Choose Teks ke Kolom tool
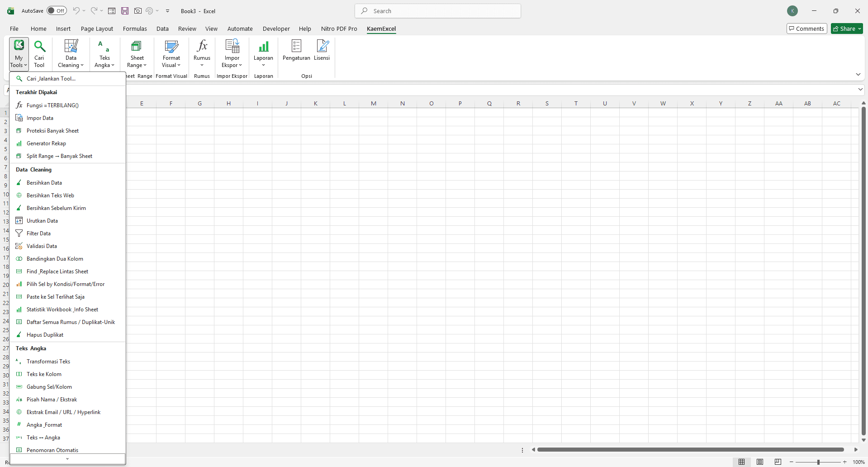Image resolution: width=868 pixels, height=467 pixels. click(67, 374)
